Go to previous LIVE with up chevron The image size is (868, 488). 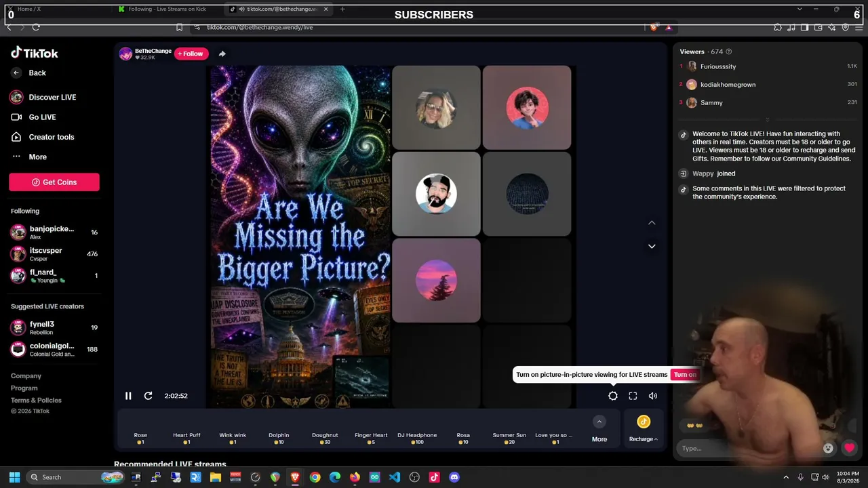[x=652, y=223]
